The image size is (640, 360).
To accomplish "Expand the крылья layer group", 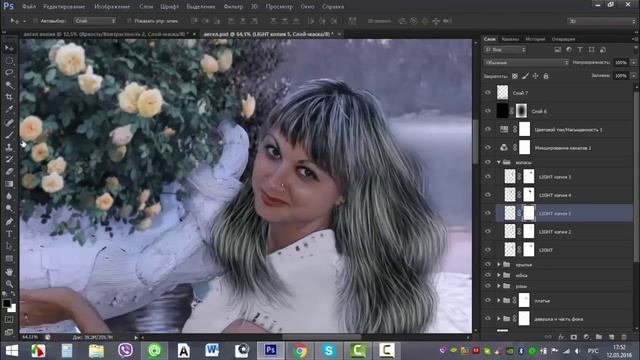I will coord(499,264).
